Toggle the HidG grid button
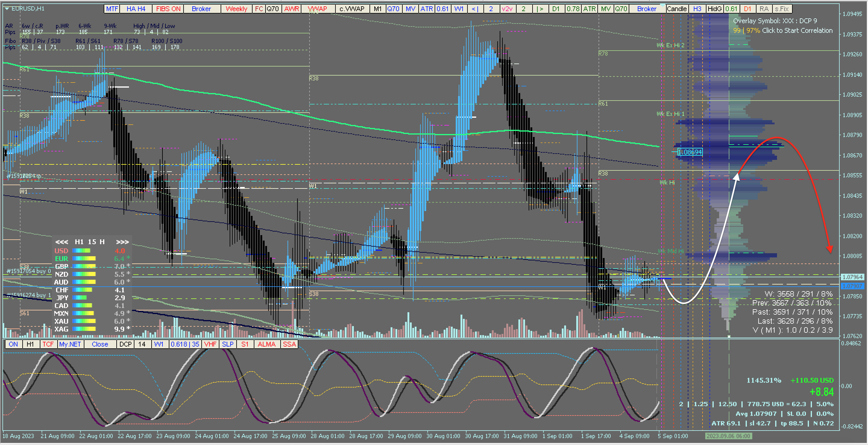868x445 pixels. tap(714, 9)
